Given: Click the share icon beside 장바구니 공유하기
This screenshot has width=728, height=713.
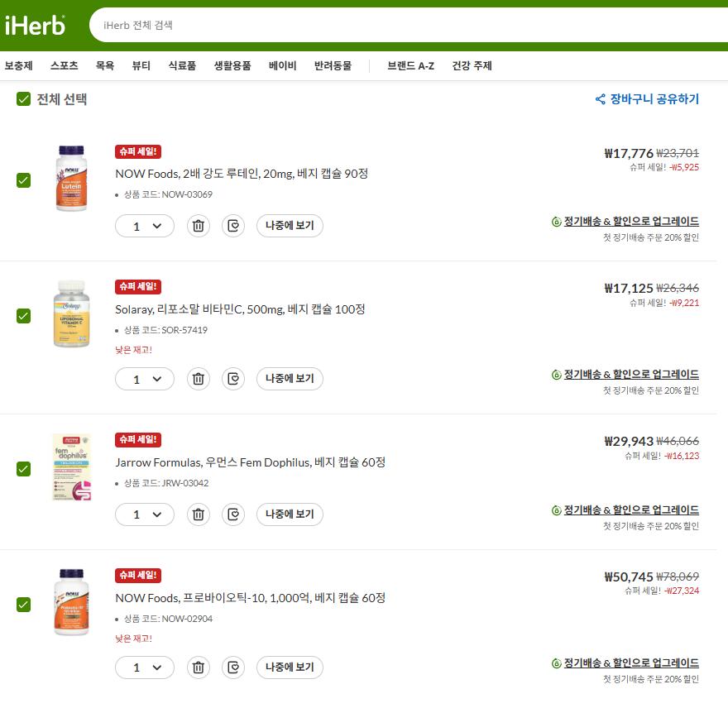Looking at the screenshot, I should click(x=601, y=99).
